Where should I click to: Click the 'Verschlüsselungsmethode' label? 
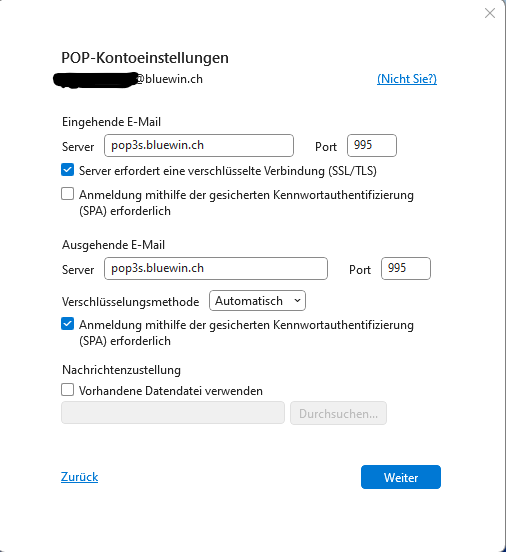pyautogui.click(x=131, y=302)
